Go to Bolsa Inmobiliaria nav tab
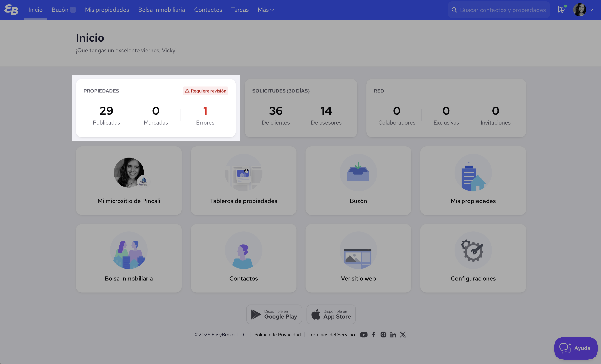The height and width of the screenshot is (364, 601). tap(161, 10)
